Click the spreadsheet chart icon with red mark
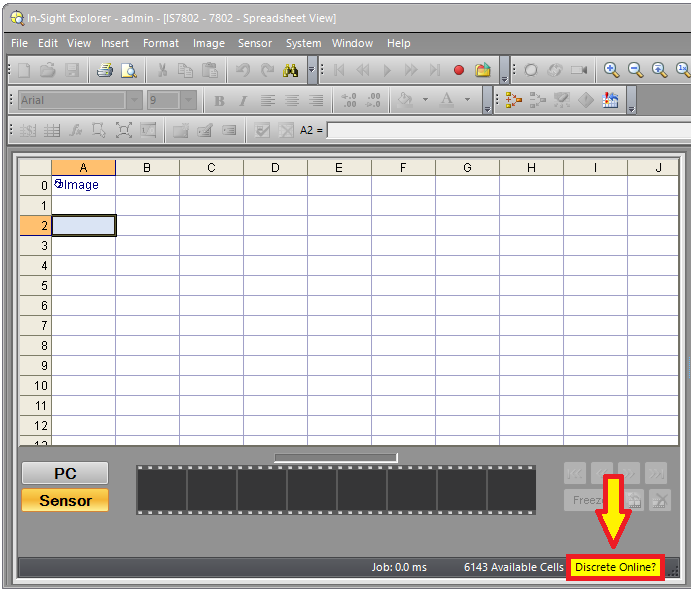The width and height of the screenshot is (691, 590). [610, 100]
